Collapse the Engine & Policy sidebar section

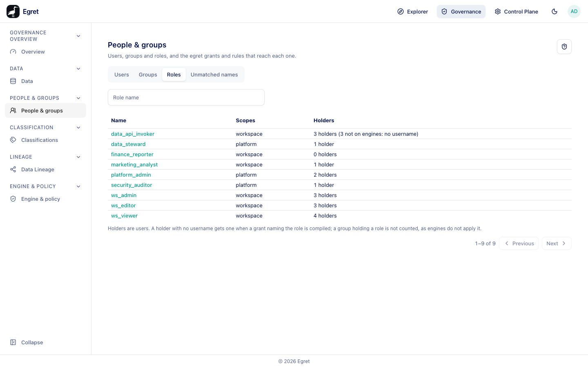click(78, 186)
